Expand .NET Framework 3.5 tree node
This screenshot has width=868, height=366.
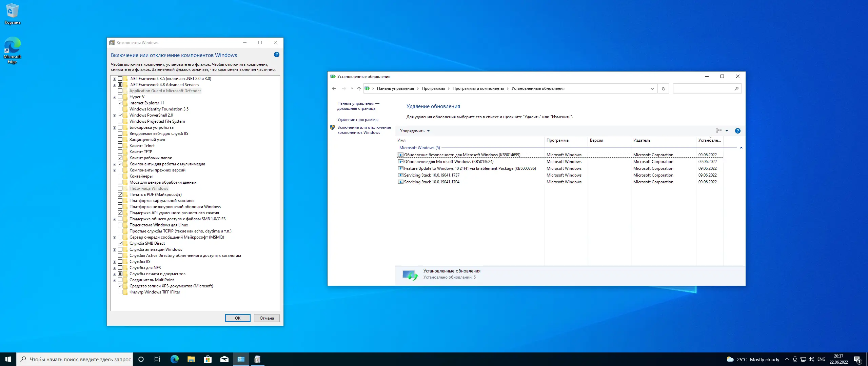click(114, 79)
